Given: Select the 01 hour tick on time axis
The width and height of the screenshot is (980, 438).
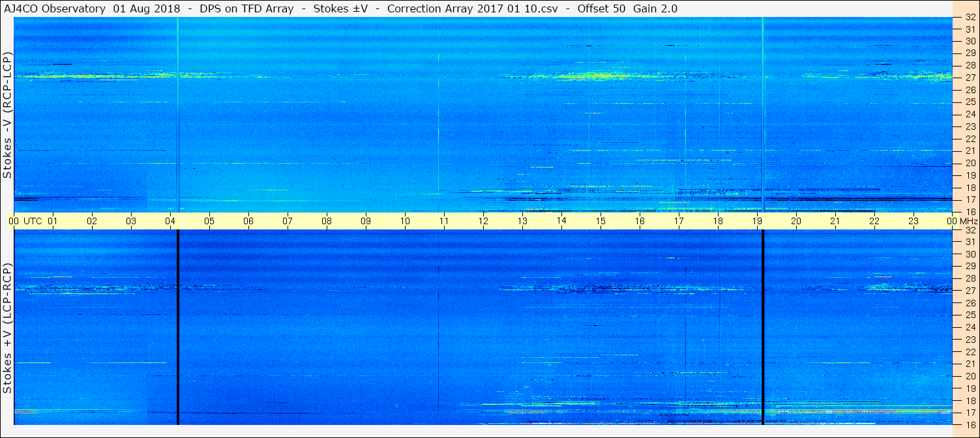Looking at the screenshot, I should [x=53, y=222].
